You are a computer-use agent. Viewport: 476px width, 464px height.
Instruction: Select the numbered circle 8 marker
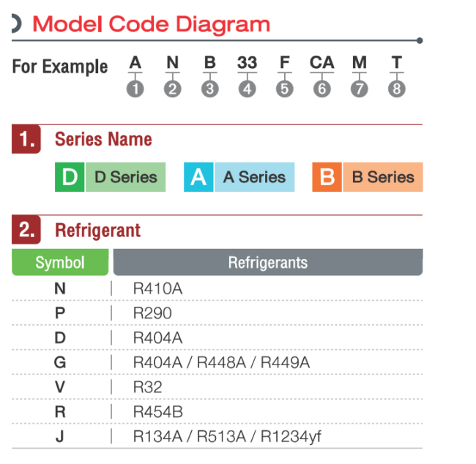point(397,89)
